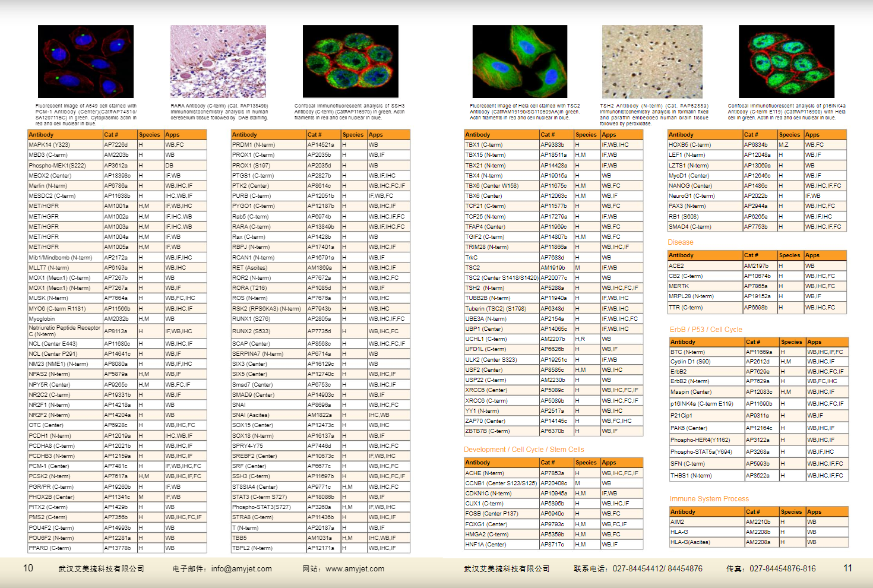Select the ErbB / P53 / Cell Cycle heading
This screenshot has height=588, width=873.
coord(706,330)
